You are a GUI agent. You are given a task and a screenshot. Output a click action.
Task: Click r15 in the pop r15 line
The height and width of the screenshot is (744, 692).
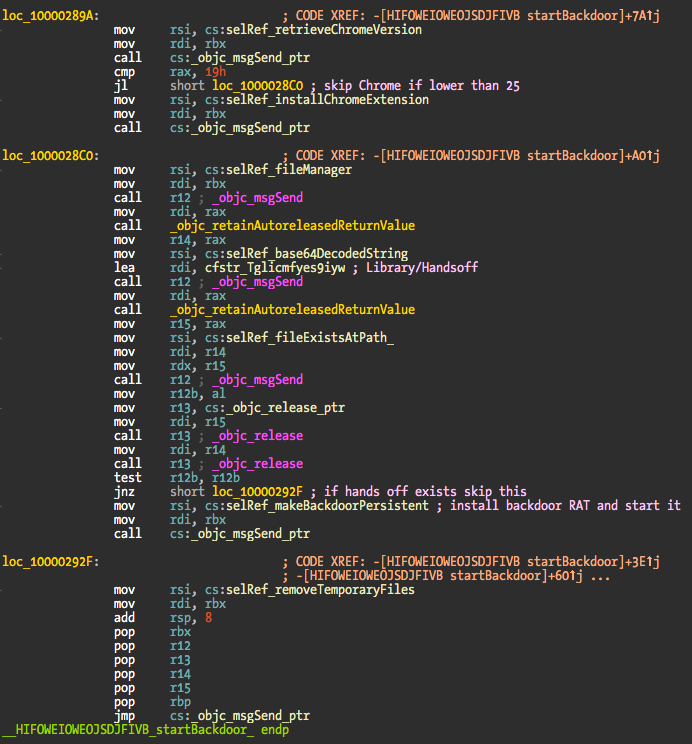(x=180, y=688)
